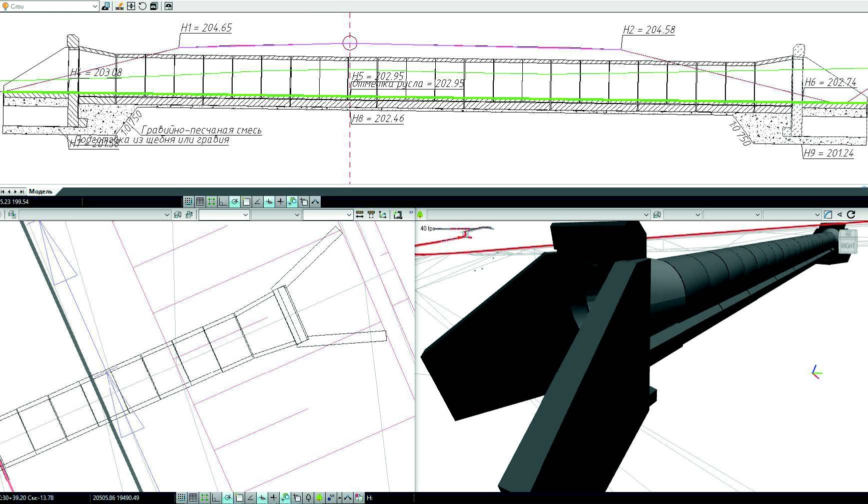Image resolution: width=868 pixels, height=504 pixels.
Task: Toggle grid display in middle status bar
Action: [x=200, y=201]
